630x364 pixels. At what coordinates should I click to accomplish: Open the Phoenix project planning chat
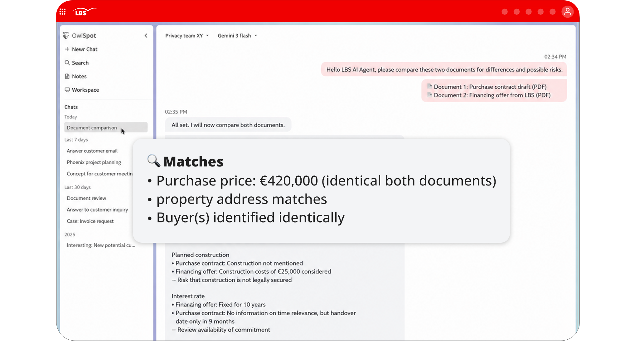point(94,162)
